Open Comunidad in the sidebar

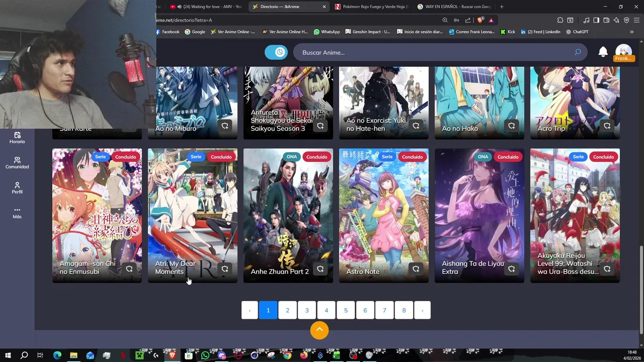point(17,162)
